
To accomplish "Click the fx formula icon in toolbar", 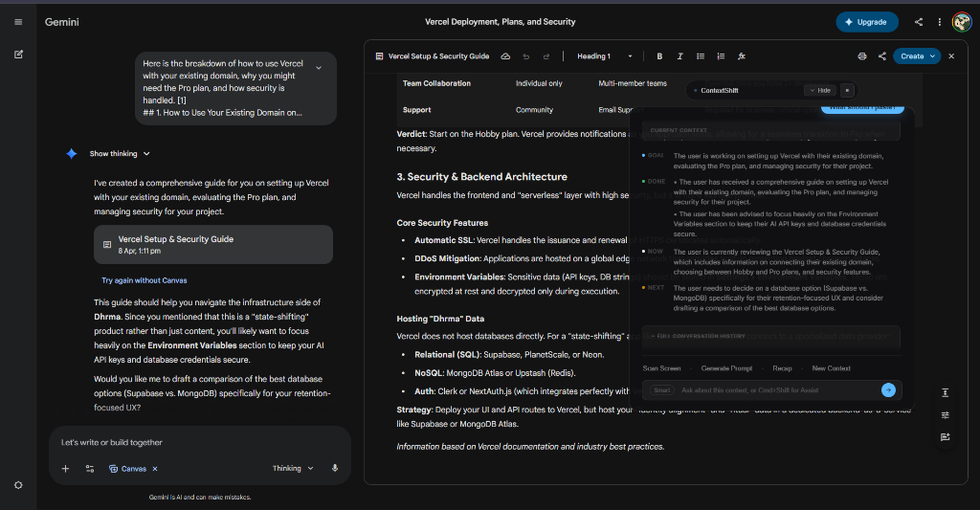I will click(x=742, y=56).
